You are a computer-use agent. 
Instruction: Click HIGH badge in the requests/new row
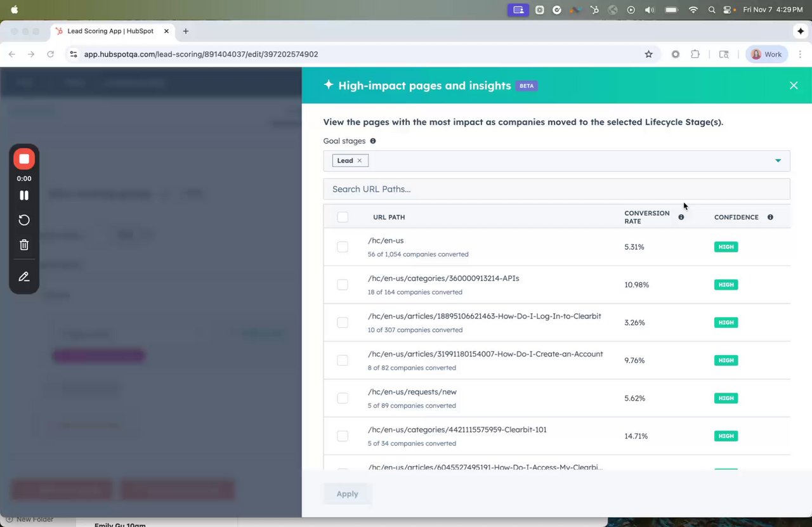[x=726, y=398]
